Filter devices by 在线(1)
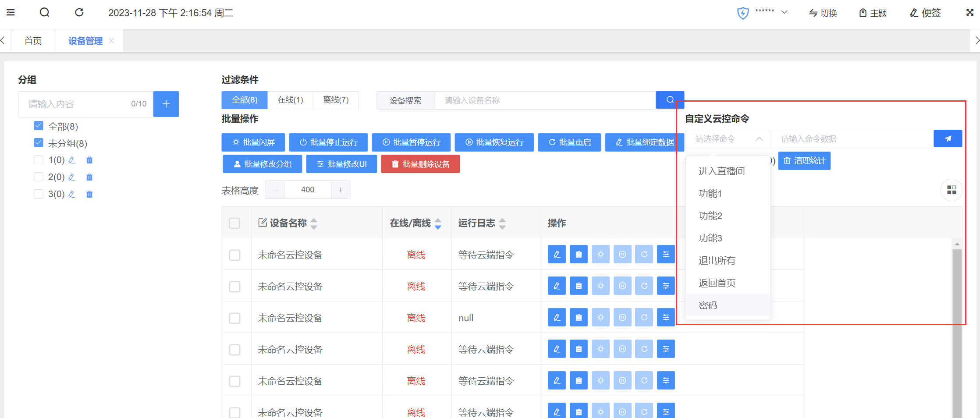Viewport: 980px width, 418px height. pyautogui.click(x=290, y=100)
